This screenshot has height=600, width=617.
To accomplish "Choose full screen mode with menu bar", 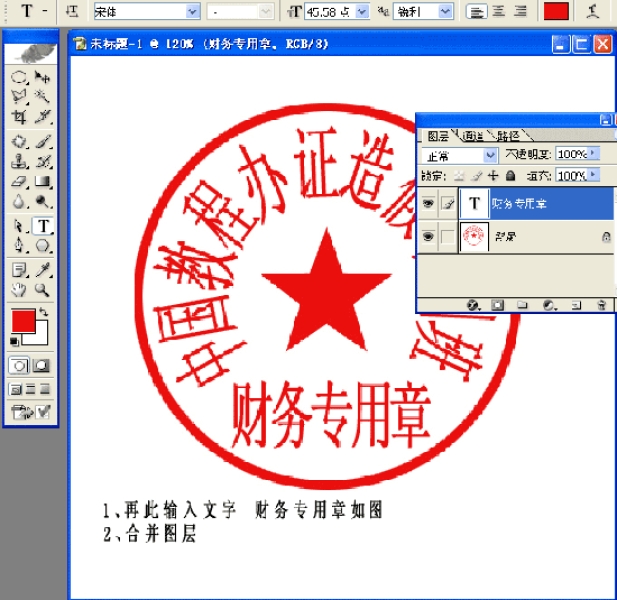I will point(30,389).
